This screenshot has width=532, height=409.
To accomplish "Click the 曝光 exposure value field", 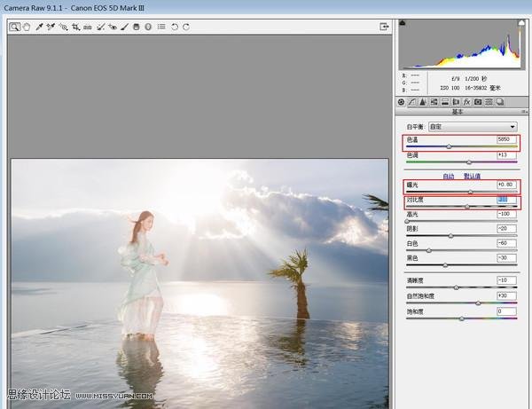I will pos(506,185).
